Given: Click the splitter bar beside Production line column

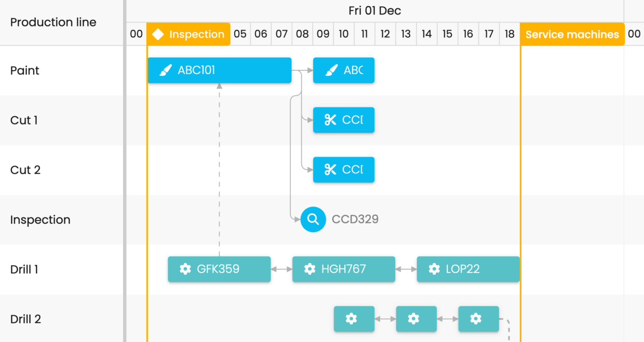Looking at the screenshot, I should pos(125,171).
